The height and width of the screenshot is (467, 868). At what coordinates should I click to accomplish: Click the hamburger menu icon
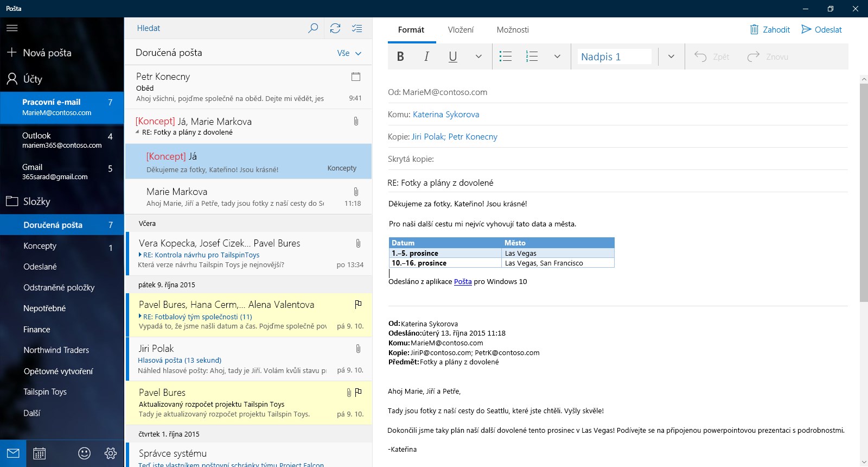pos(12,28)
